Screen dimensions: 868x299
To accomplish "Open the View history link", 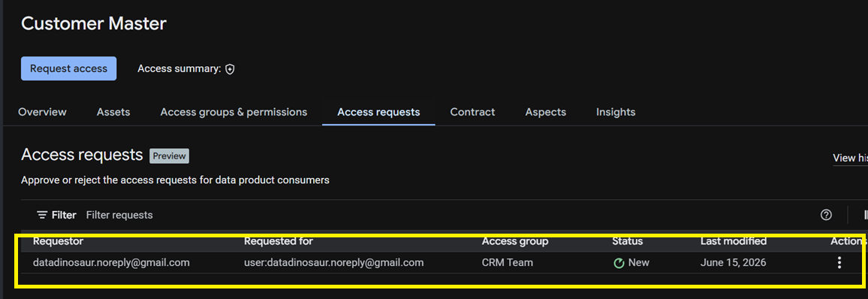I will tap(850, 158).
